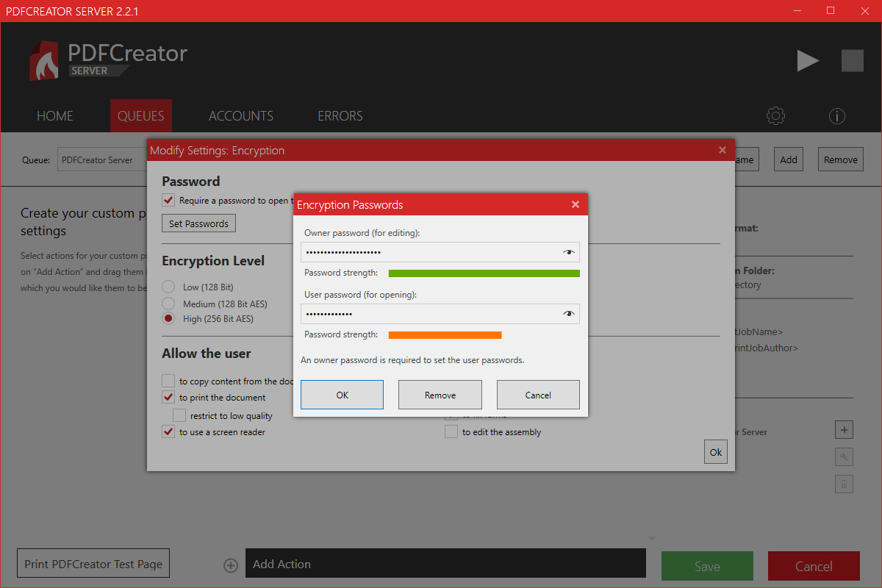Reveal the user password with eye icon

point(569,314)
